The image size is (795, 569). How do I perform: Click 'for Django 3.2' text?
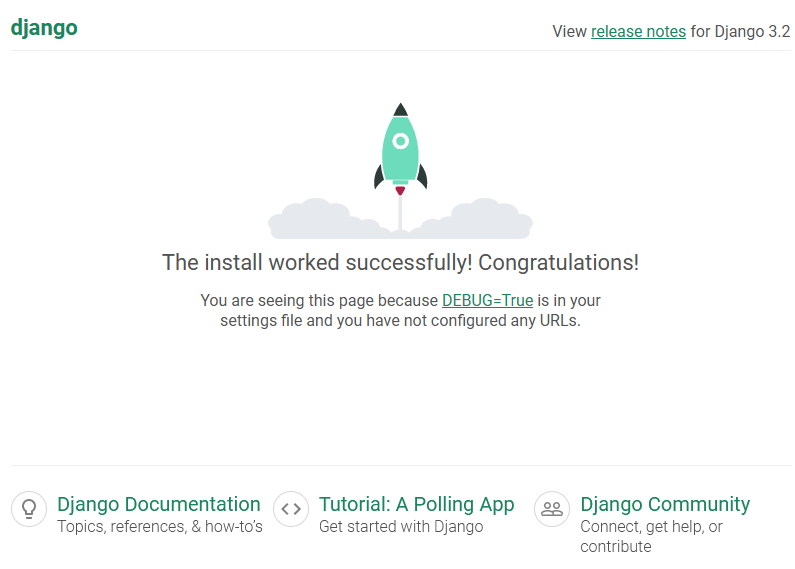(x=740, y=31)
